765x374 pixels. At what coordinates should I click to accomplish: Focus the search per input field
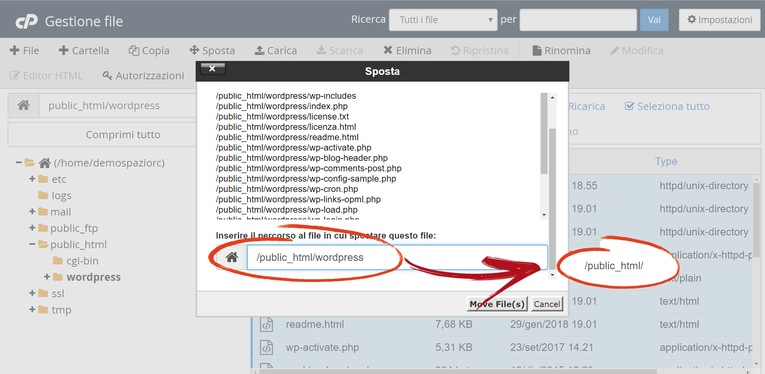[578, 20]
